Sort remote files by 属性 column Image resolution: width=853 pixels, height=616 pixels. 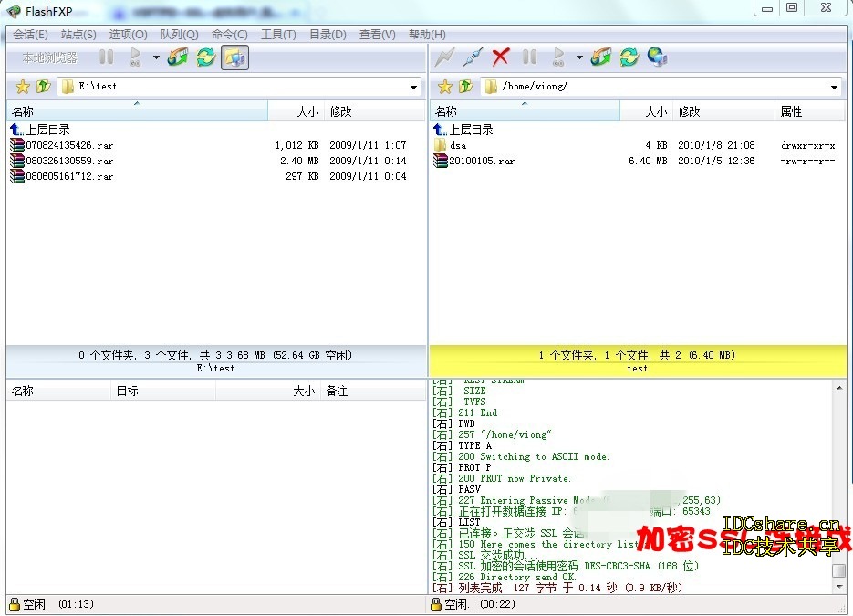(x=810, y=111)
